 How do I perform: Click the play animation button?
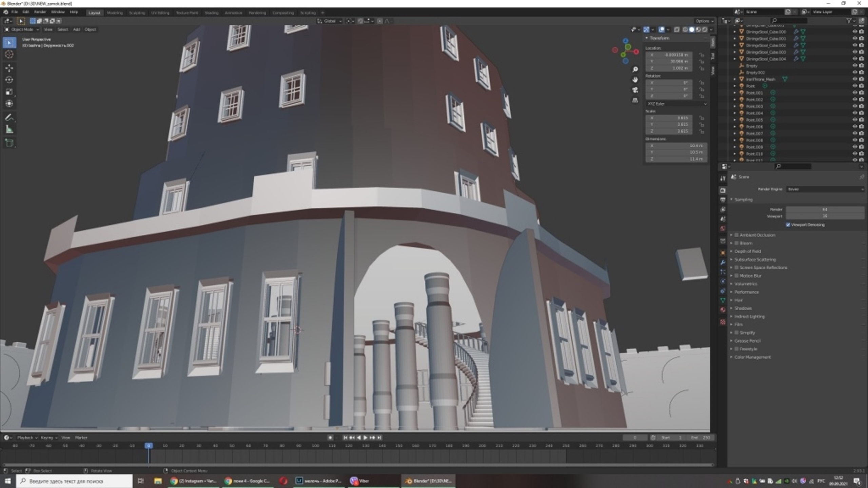(365, 438)
